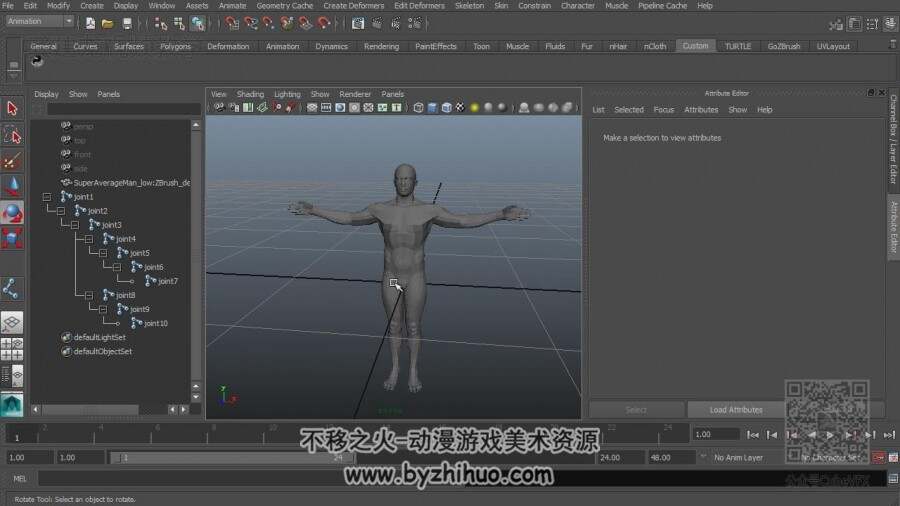
Task: Click the current frame field showing 1.00
Action: point(715,434)
